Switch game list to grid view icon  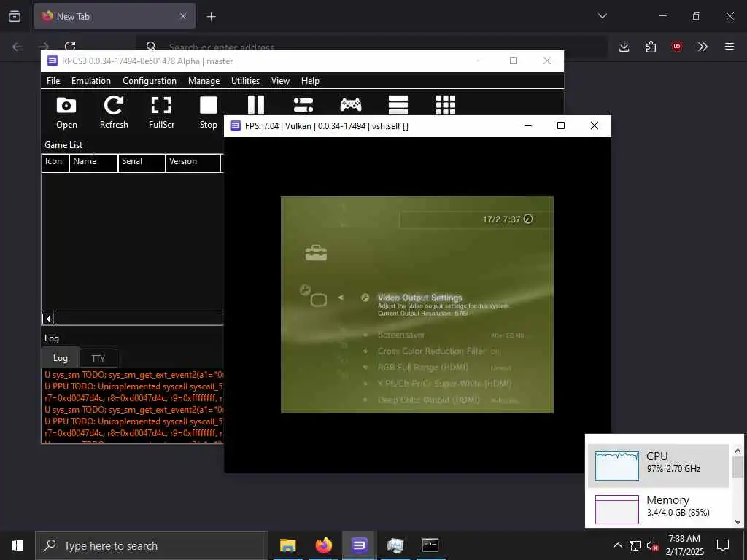(x=446, y=105)
